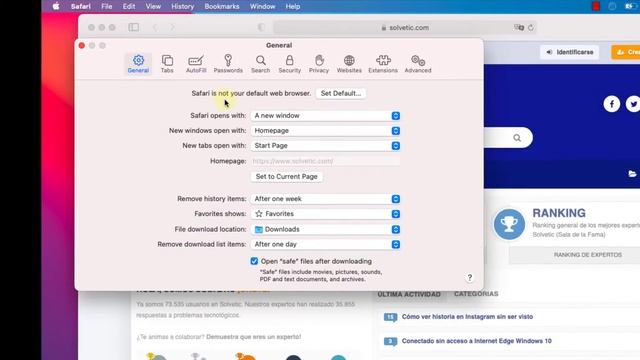Go back with the toolbar back arrow
640x360 pixels.
pos(155,27)
